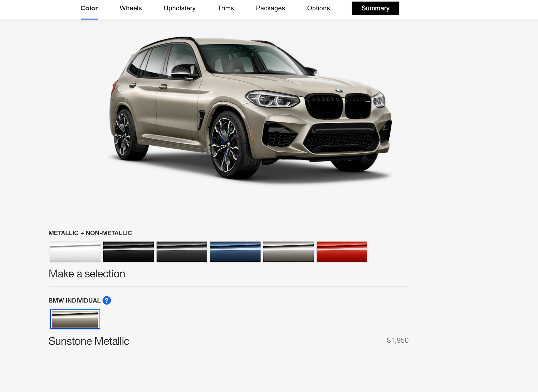
Task: Choose the gray-beige paint swatch before red
Action: coord(289,251)
